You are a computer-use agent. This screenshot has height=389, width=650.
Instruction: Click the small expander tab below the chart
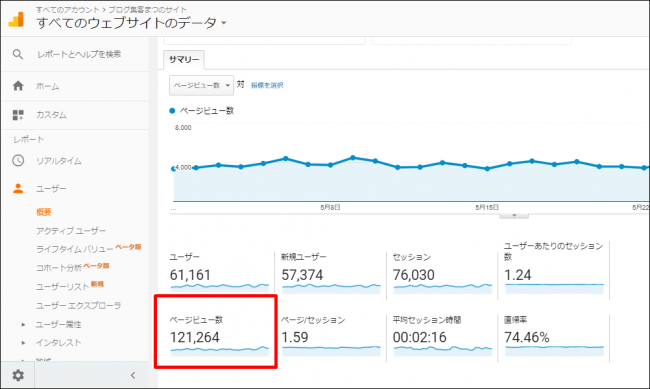[514, 215]
